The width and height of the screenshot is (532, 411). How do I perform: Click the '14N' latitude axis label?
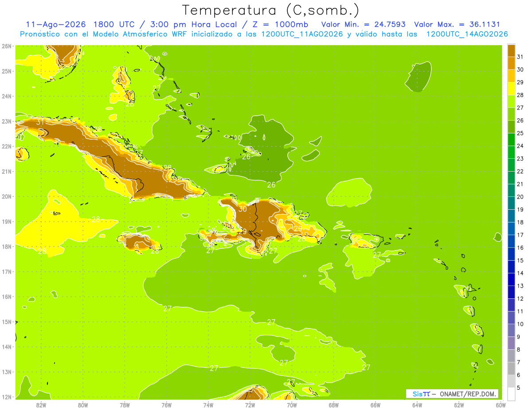pyautogui.click(x=7, y=347)
